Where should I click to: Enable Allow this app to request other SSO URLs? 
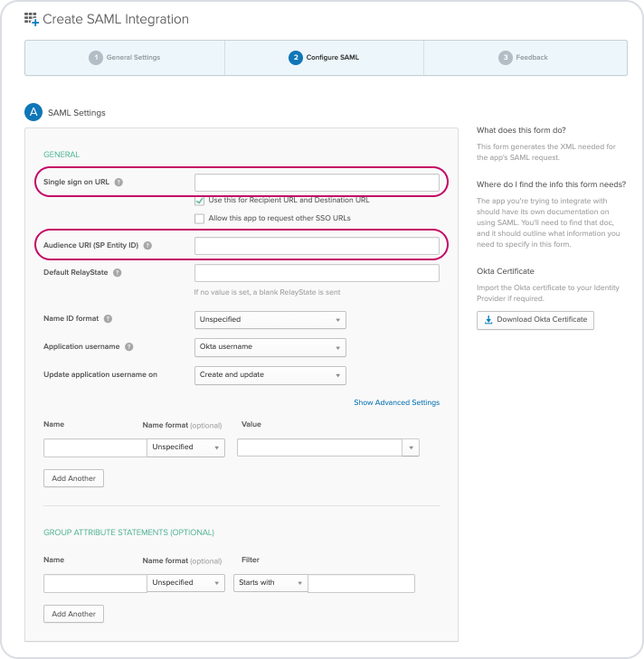click(199, 218)
